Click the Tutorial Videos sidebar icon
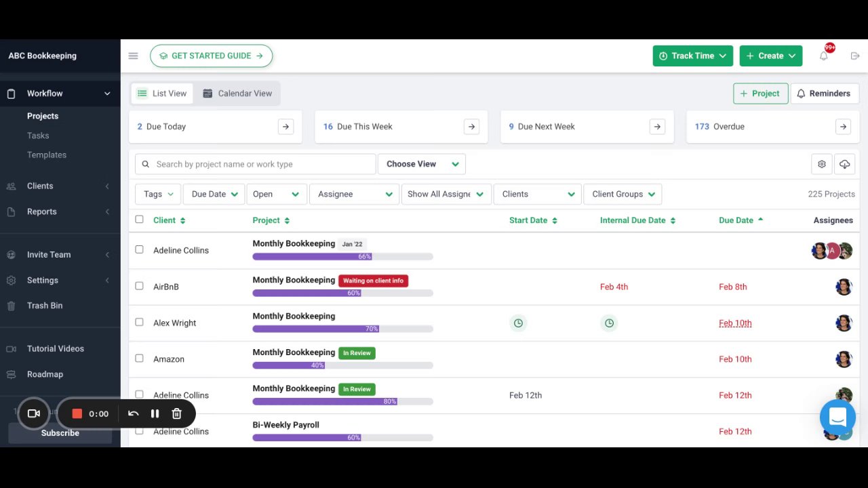 point(11,349)
